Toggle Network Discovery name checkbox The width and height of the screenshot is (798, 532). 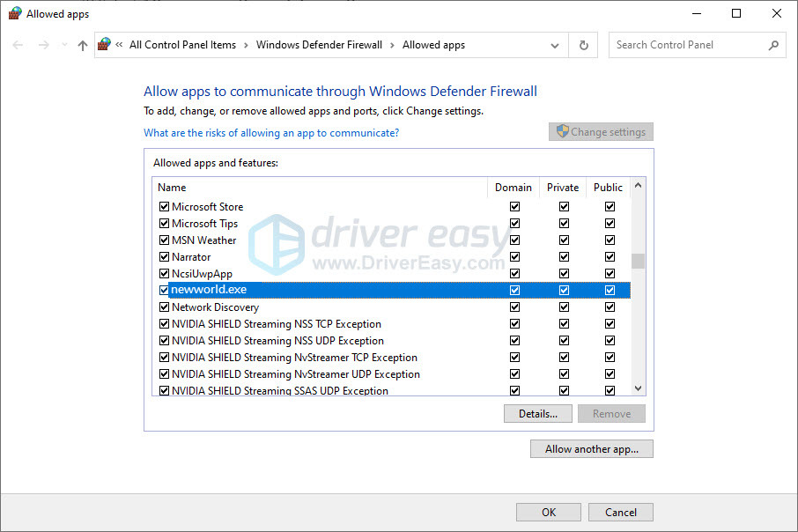164,307
